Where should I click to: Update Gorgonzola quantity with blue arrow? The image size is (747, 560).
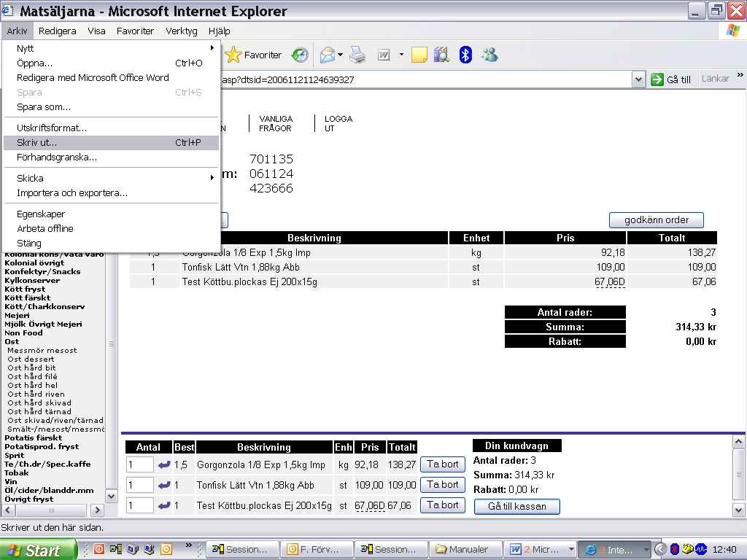(164, 464)
